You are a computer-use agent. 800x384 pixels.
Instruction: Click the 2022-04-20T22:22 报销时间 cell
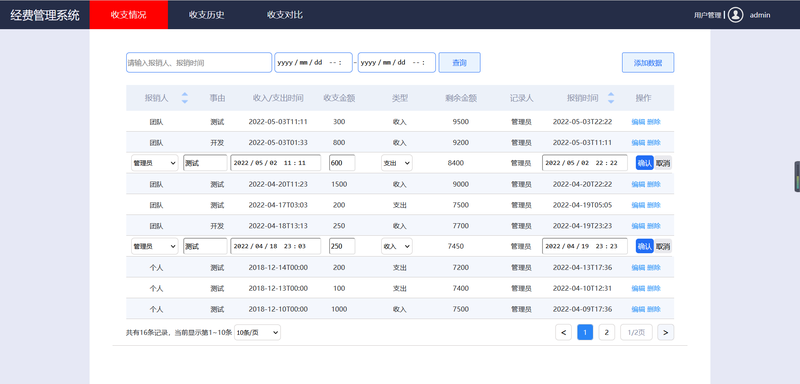tap(582, 184)
